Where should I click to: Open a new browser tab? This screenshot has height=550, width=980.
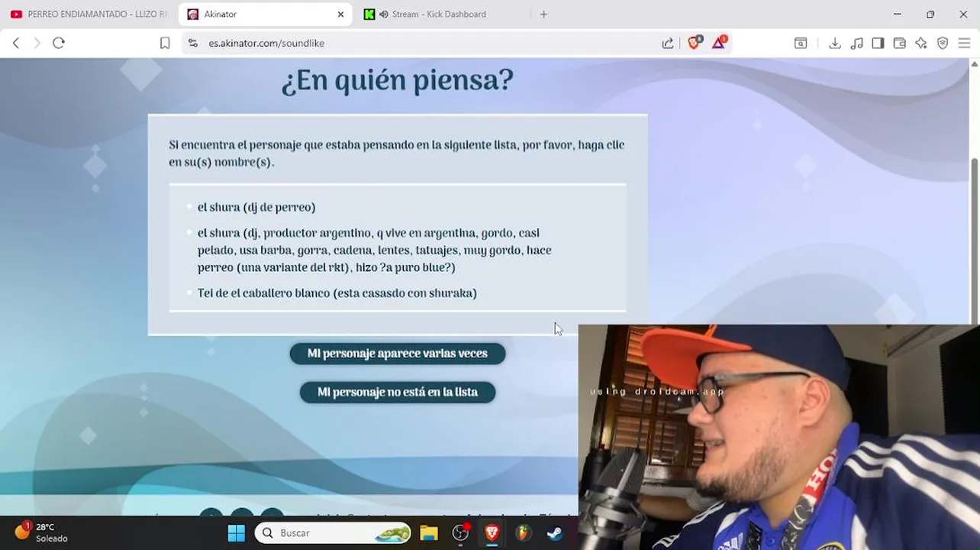(x=543, y=14)
